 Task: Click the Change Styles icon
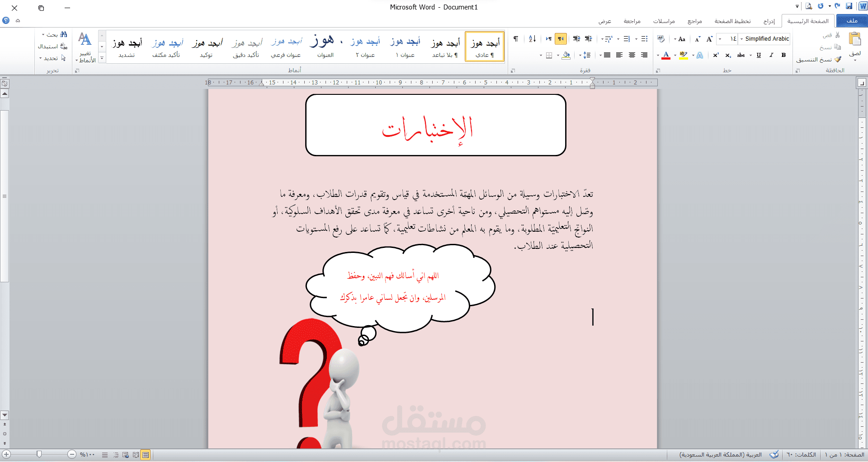85,40
